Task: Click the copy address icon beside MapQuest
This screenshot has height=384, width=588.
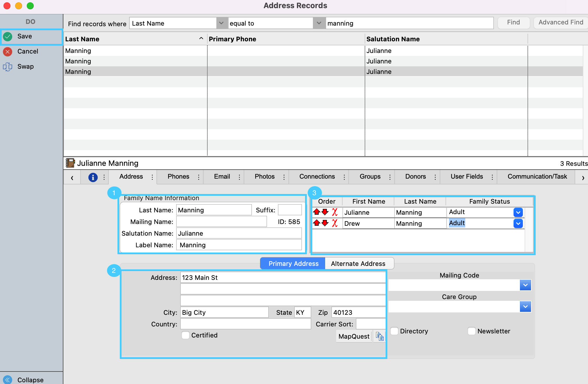Action: click(x=379, y=336)
